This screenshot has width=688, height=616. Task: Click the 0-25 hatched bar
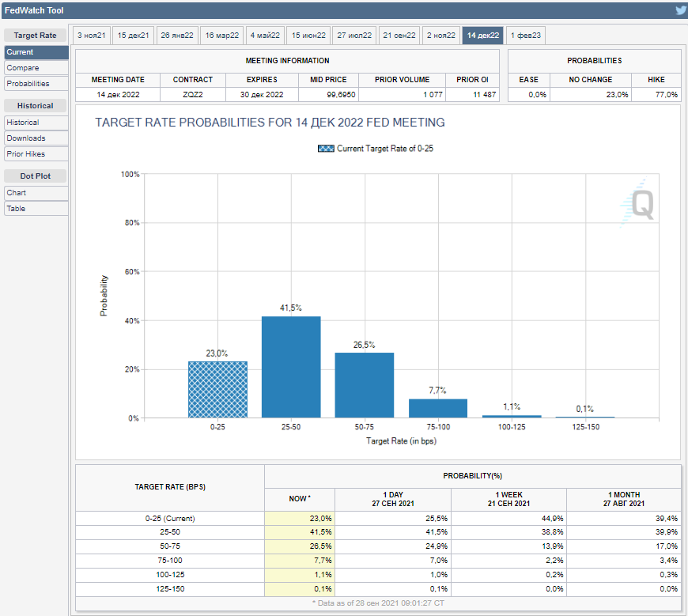[x=217, y=390]
